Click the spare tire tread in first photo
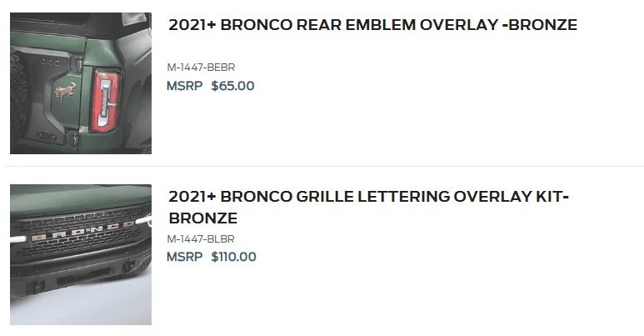Image resolution: width=644 pixels, height=336 pixels. (x=17, y=98)
